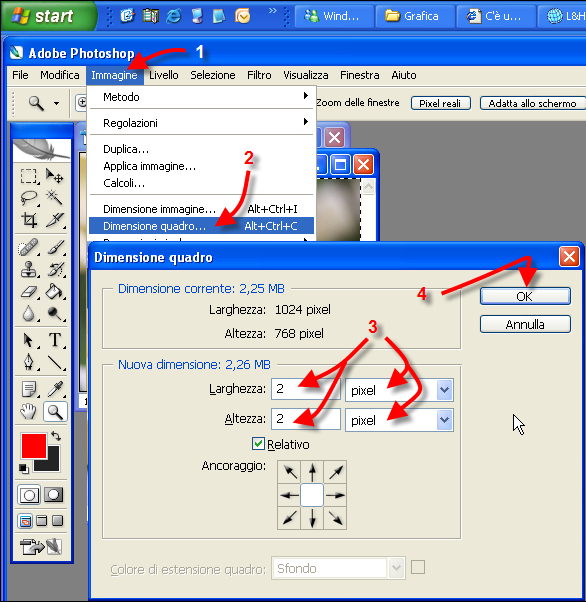The width and height of the screenshot is (586, 602).
Task: Click the feather logo atop toolbox
Action: (x=41, y=150)
